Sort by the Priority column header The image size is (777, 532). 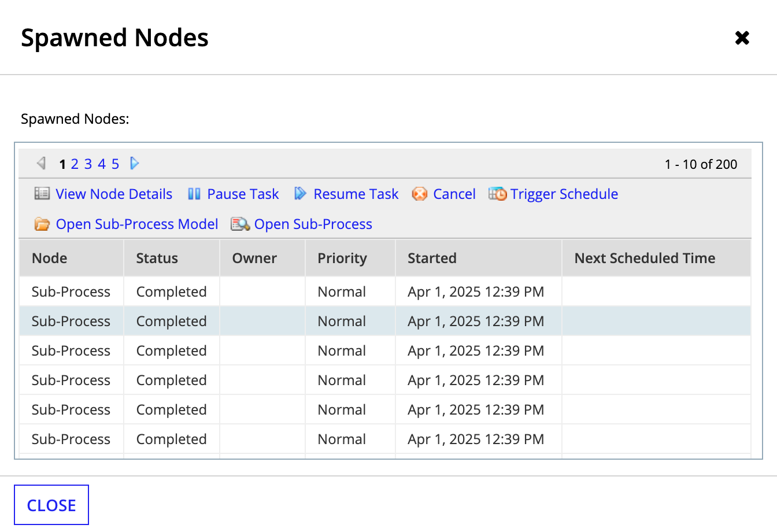point(350,258)
